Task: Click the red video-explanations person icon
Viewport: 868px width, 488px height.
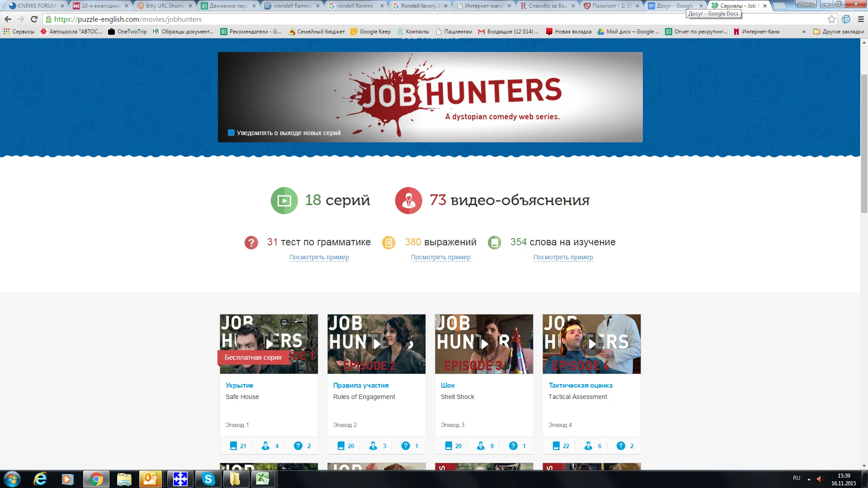Action: (408, 200)
